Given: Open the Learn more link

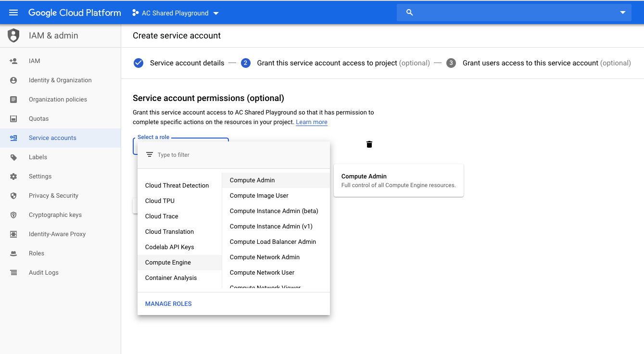Looking at the screenshot, I should [311, 122].
